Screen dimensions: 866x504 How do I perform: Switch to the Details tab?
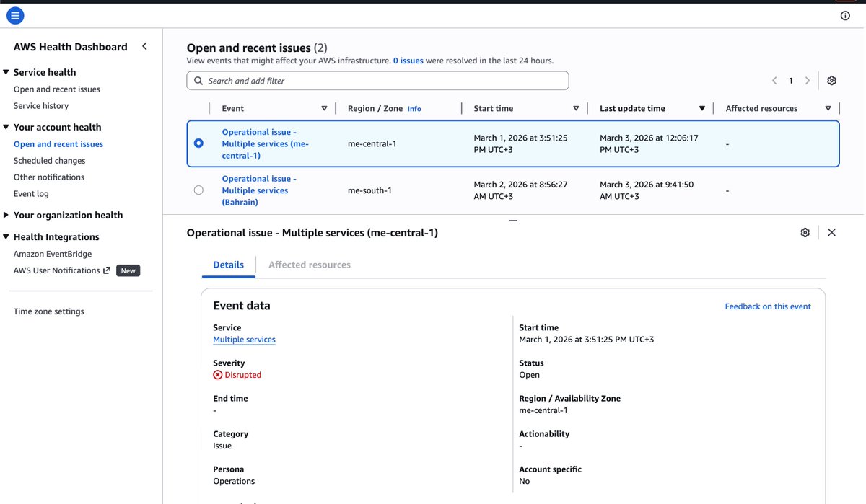coord(228,265)
